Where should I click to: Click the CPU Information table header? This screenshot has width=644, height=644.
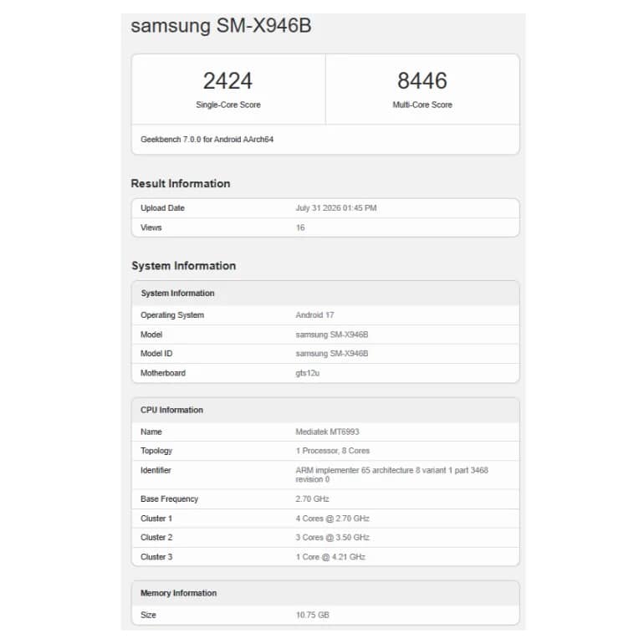(x=171, y=410)
